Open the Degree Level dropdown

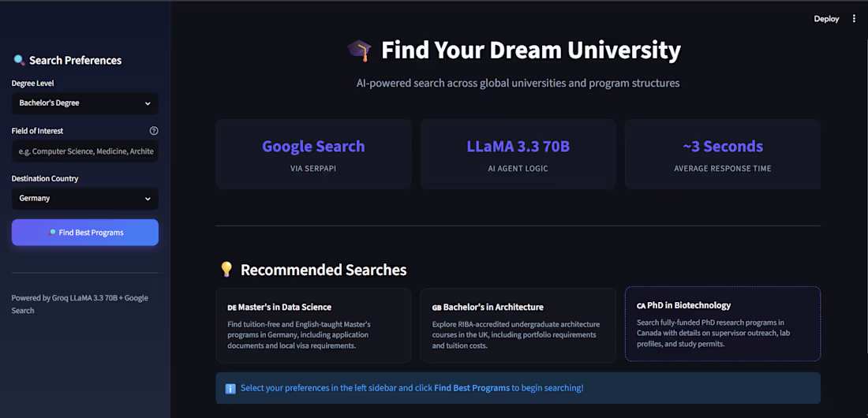(x=85, y=103)
